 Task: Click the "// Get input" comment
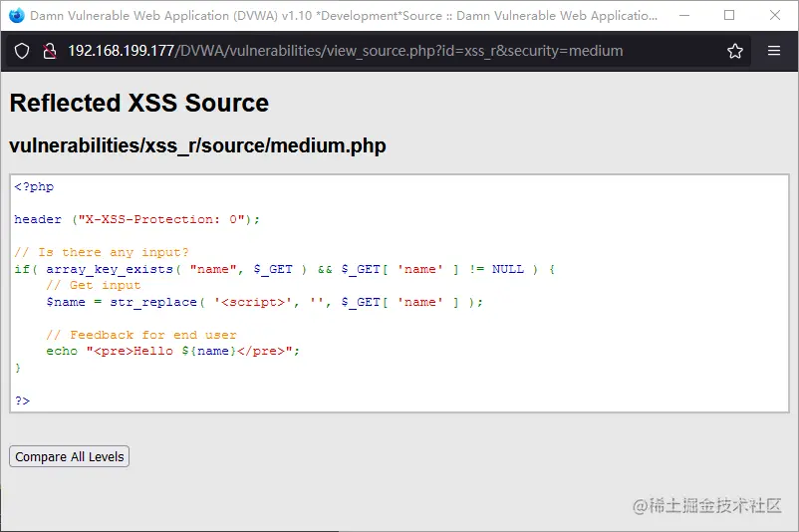(94, 285)
